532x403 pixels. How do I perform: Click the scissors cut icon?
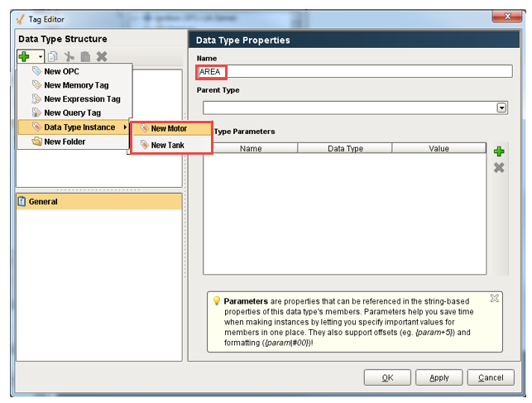(69, 56)
